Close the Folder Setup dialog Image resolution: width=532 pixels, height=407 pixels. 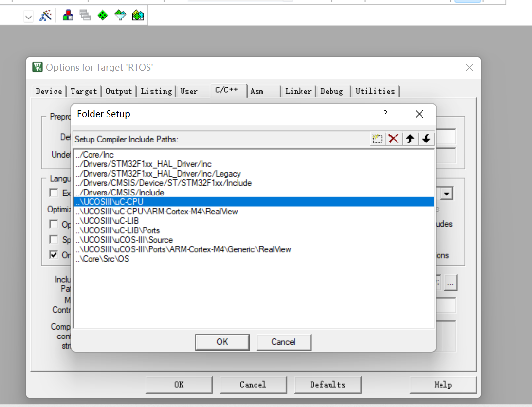420,114
